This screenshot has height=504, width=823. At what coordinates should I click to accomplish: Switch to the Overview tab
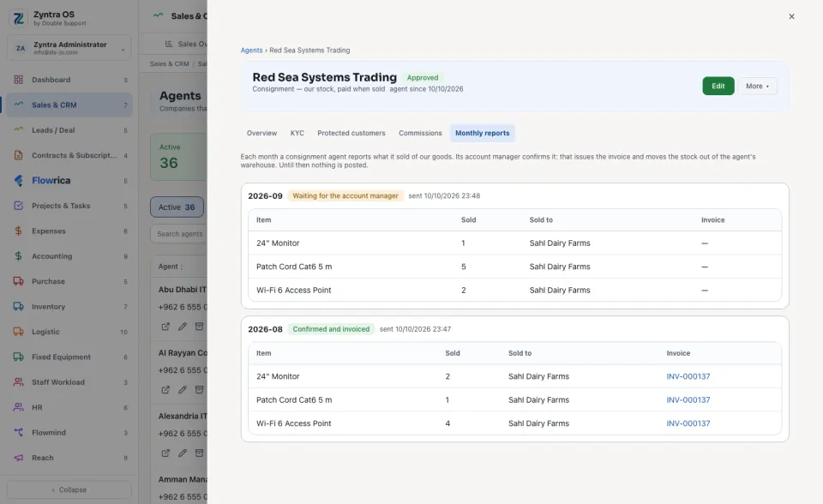click(x=261, y=133)
